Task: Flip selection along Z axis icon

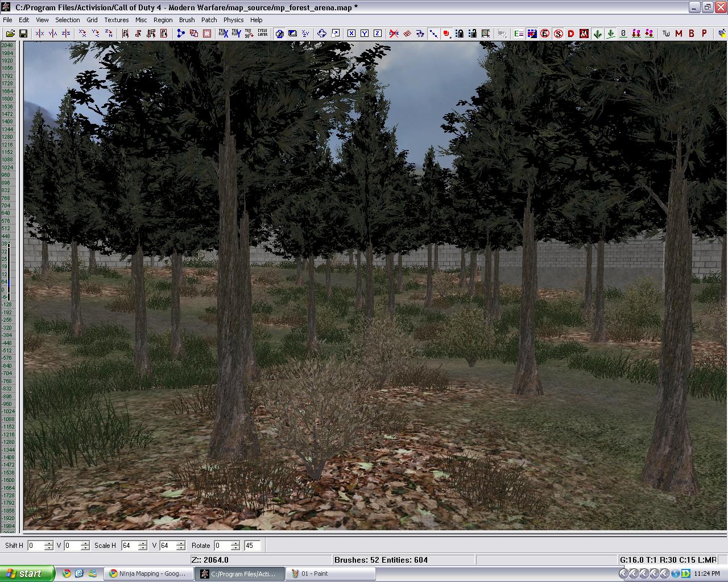Action: coord(66,34)
